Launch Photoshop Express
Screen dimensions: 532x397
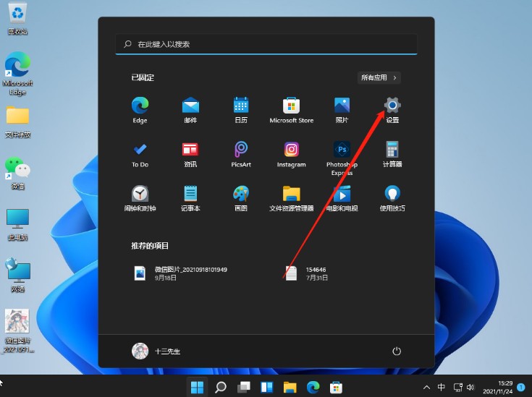tap(342, 158)
